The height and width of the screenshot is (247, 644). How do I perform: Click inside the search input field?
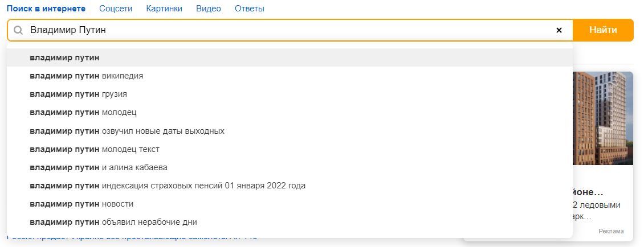click(285, 30)
